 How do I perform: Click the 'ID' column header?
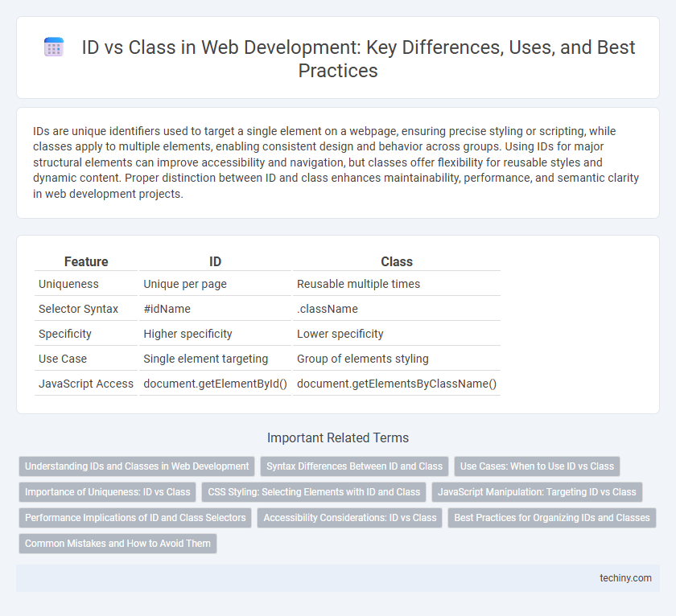[x=215, y=261]
